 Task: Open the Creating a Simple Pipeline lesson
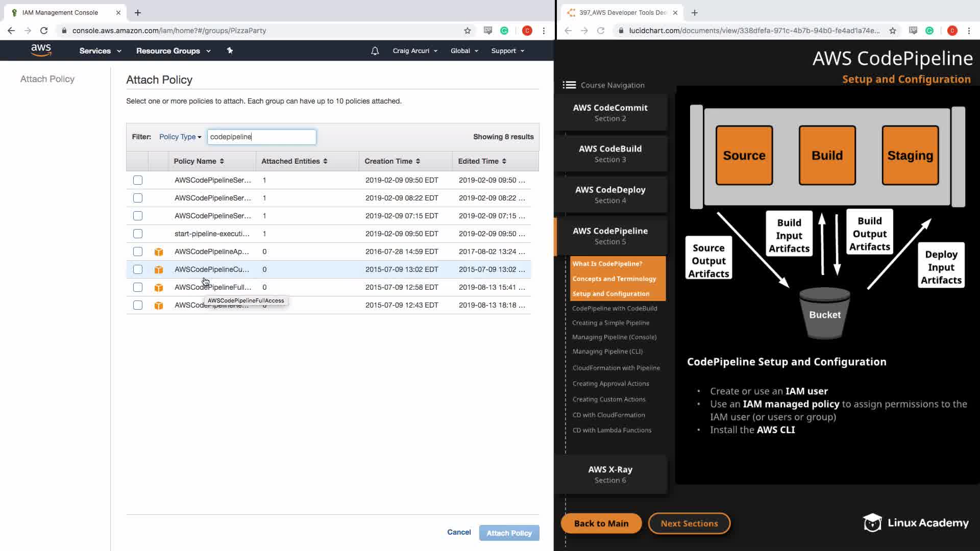610,323
